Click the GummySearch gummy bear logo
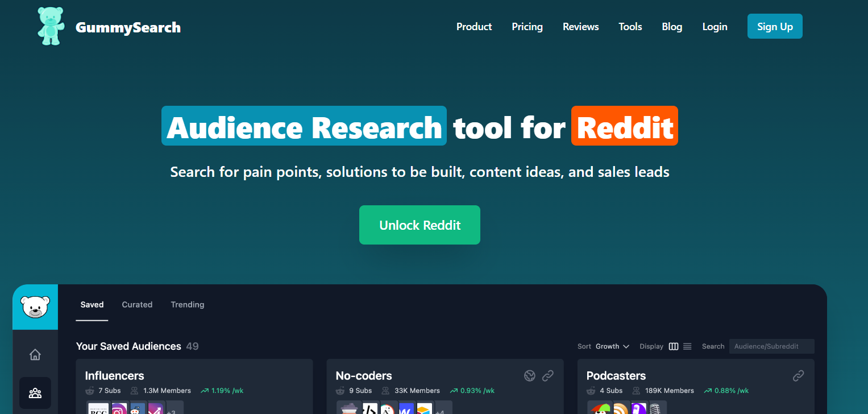 (51, 26)
